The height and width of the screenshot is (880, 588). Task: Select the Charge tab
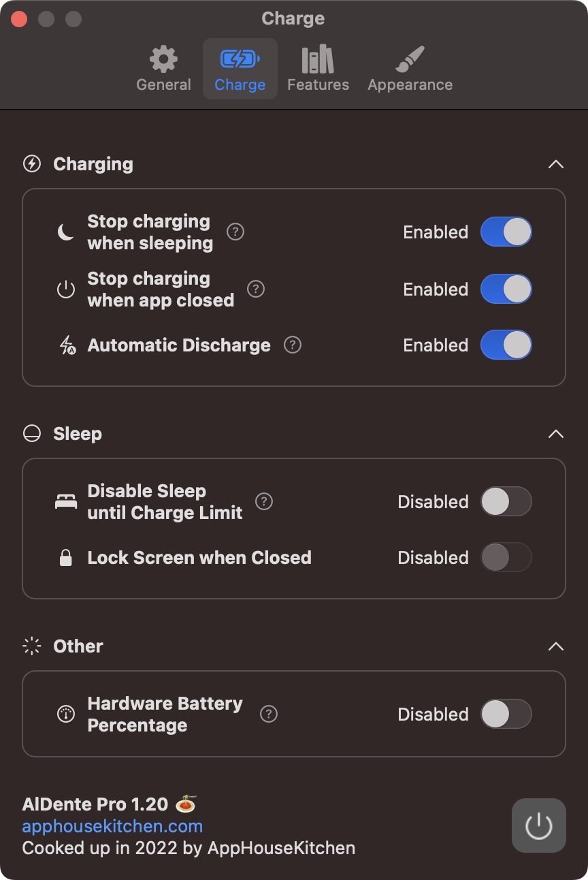tap(240, 69)
